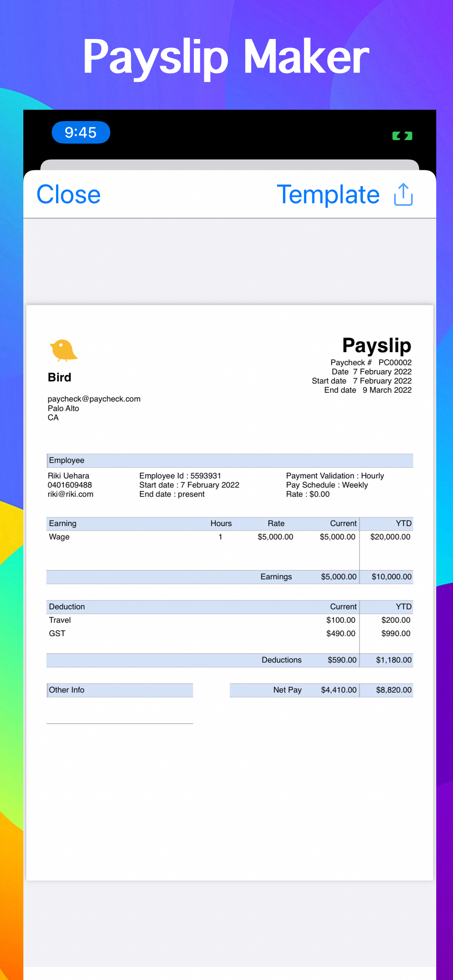453x980 pixels.
Task: Tap the GST deduction row
Action: 229,633
